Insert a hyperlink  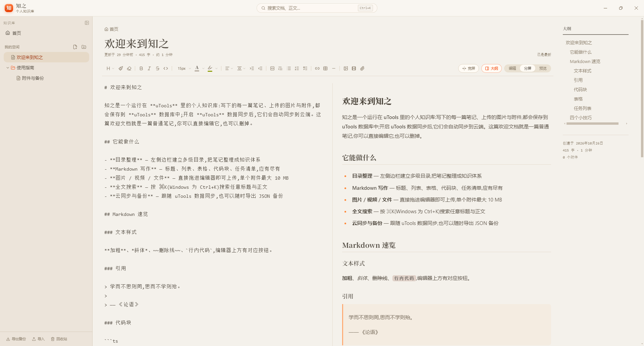[317, 68]
